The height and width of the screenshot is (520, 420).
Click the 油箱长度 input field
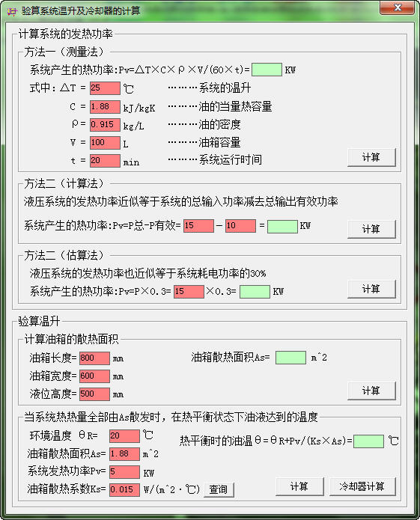pos(94,358)
